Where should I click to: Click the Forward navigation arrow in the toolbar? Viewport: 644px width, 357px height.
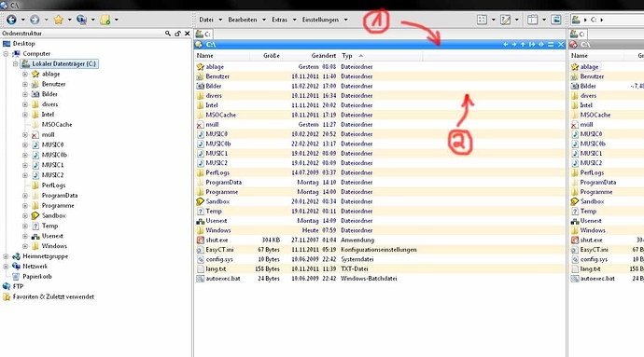[x=35, y=20]
